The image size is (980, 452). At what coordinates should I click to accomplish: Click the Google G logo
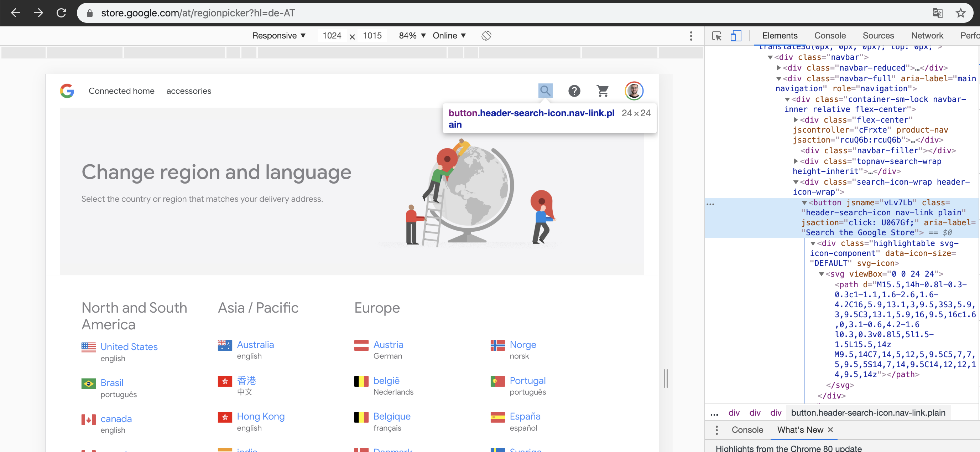(x=67, y=91)
